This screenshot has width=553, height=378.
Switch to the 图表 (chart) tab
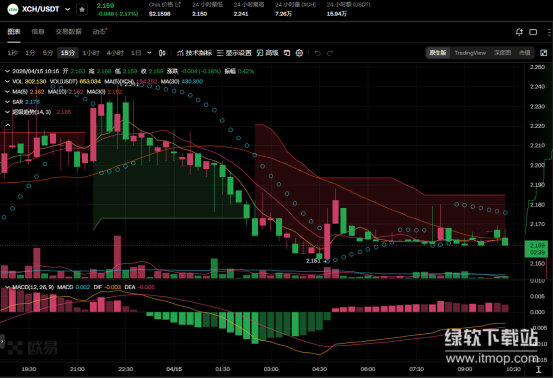tap(14, 32)
